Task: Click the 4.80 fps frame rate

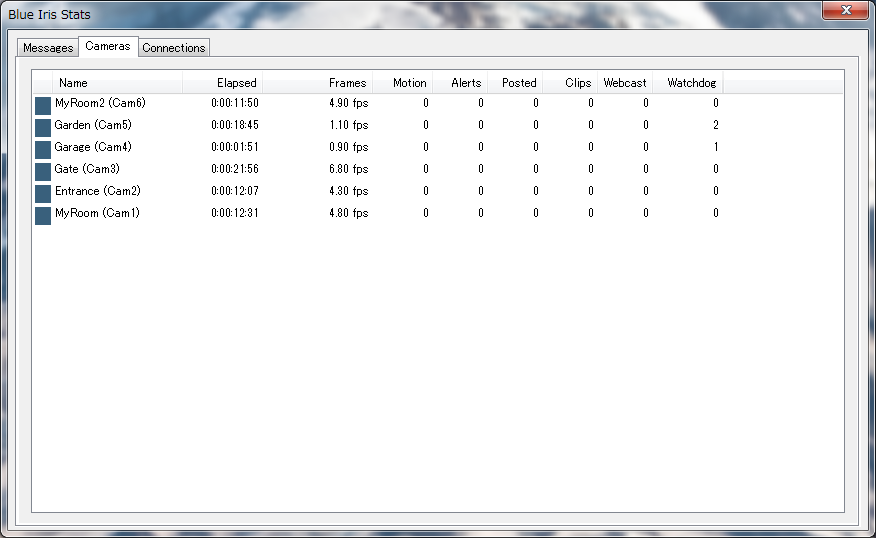Action: 349,213
